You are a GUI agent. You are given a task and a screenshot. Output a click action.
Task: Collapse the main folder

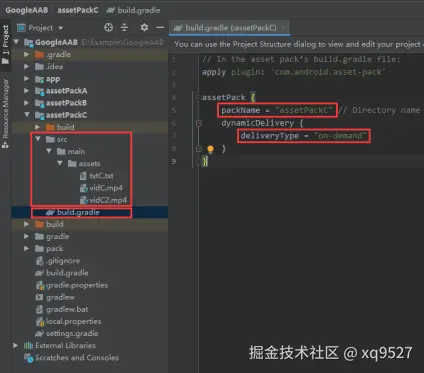49,151
